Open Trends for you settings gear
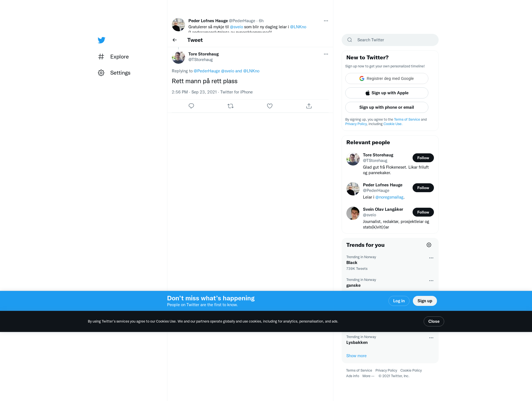The image size is (532, 401). pos(429,245)
